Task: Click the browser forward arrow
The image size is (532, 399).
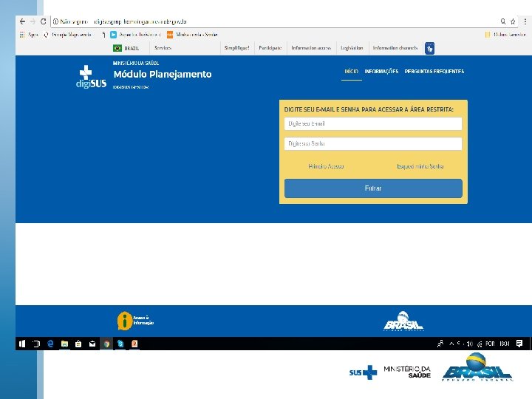Action: (33, 21)
